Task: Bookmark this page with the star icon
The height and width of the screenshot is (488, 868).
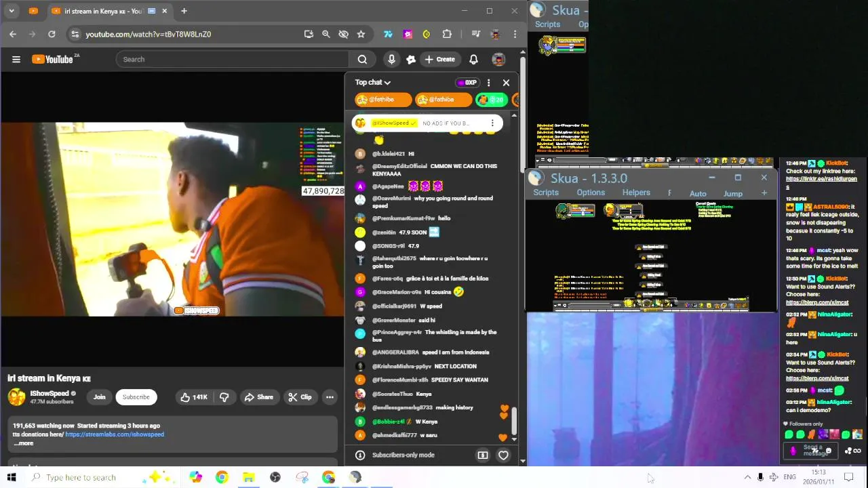Action: pos(361,34)
